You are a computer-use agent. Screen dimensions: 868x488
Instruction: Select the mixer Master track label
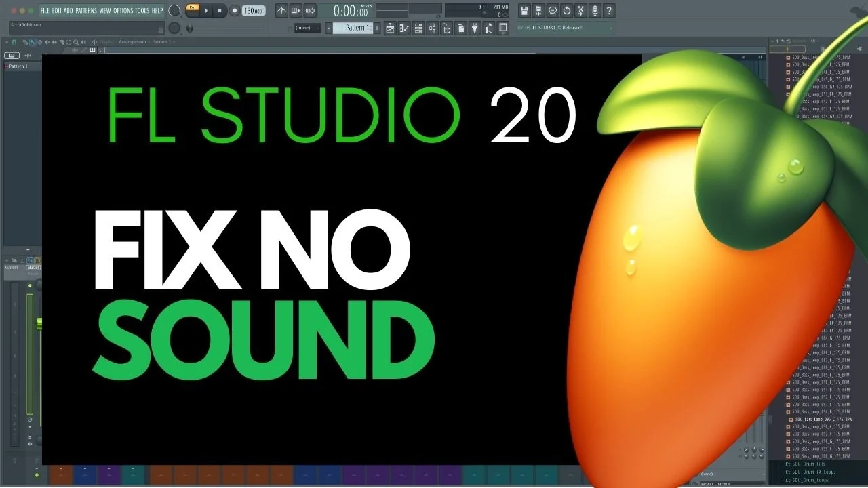click(33, 267)
